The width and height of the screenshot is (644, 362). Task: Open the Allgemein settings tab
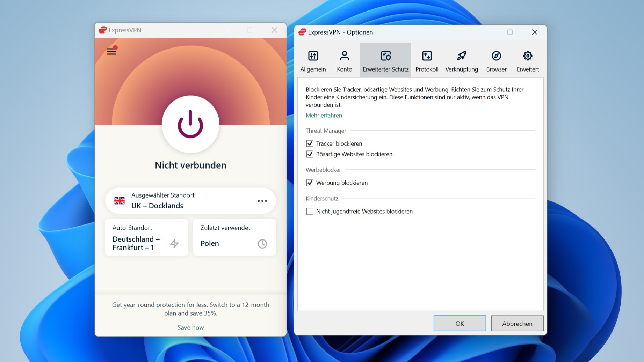coord(313,60)
